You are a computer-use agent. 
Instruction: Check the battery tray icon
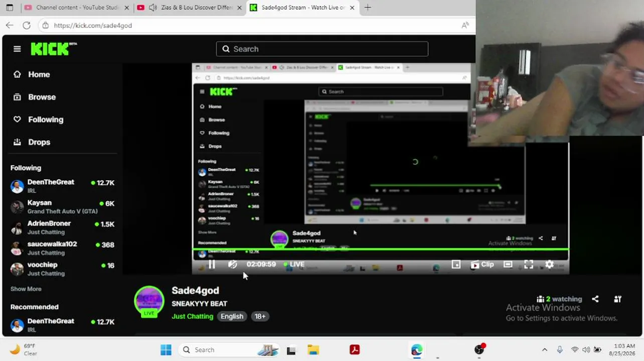[x=597, y=349]
